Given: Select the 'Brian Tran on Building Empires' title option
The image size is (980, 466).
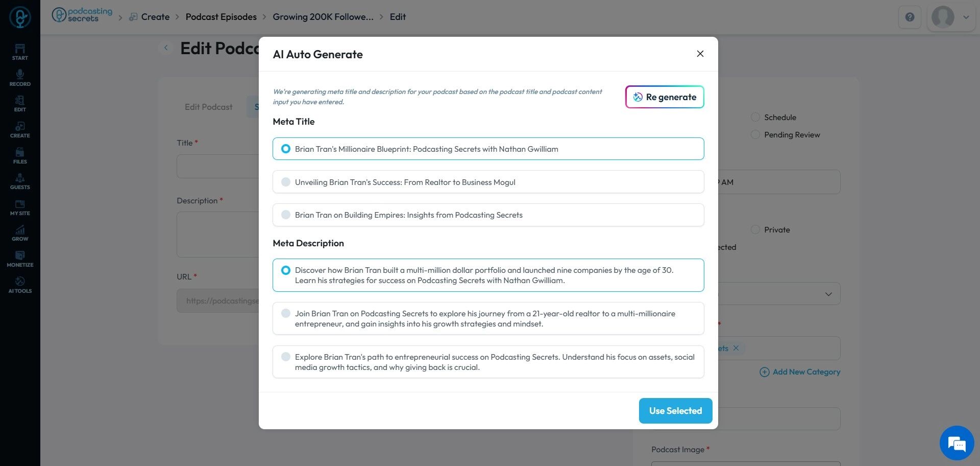Looking at the screenshot, I should (x=286, y=215).
